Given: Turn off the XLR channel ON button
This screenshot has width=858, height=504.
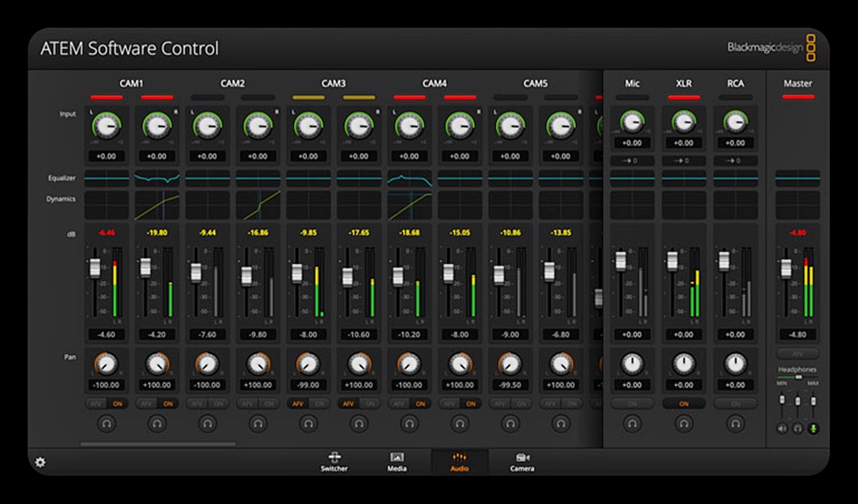Looking at the screenshot, I should [684, 403].
